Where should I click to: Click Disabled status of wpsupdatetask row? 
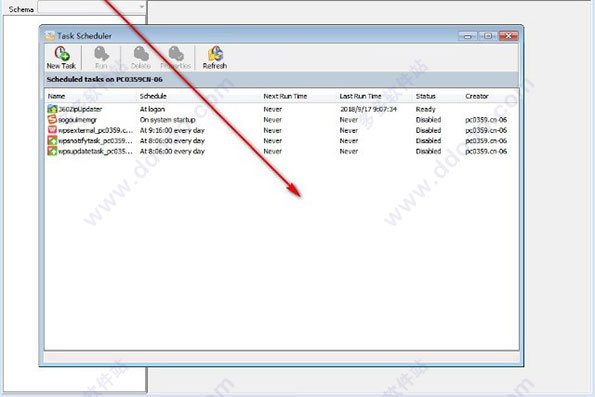[x=428, y=151]
